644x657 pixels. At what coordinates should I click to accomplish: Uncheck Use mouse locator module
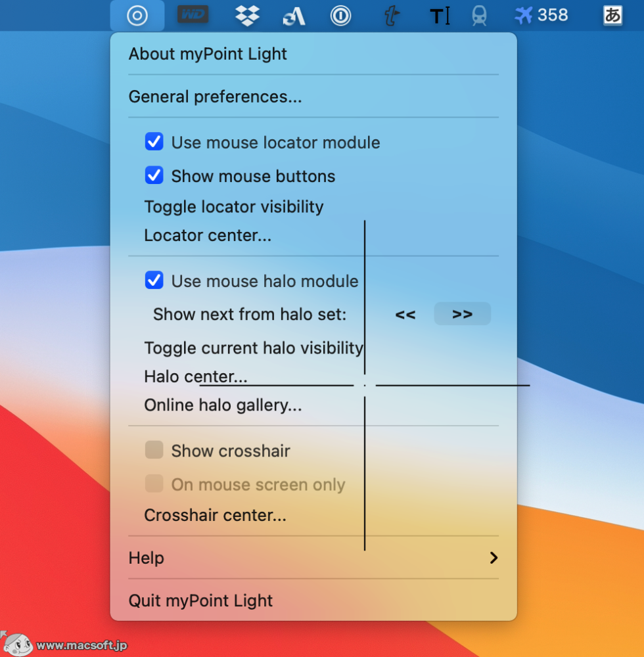[x=154, y=142]
